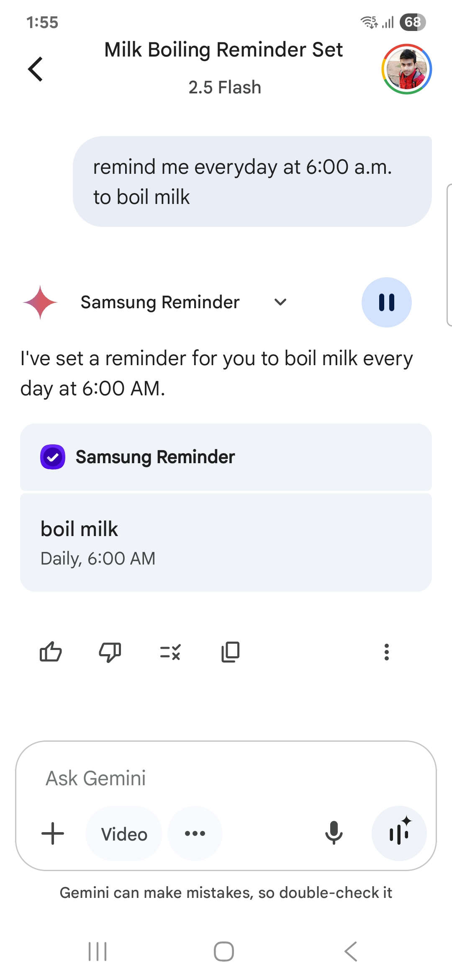Tap the Gemini sparkle star icon

point(40,302)
